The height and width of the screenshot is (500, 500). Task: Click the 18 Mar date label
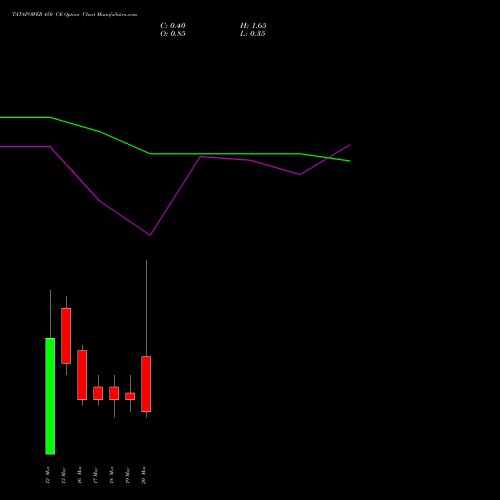(112, 475)
